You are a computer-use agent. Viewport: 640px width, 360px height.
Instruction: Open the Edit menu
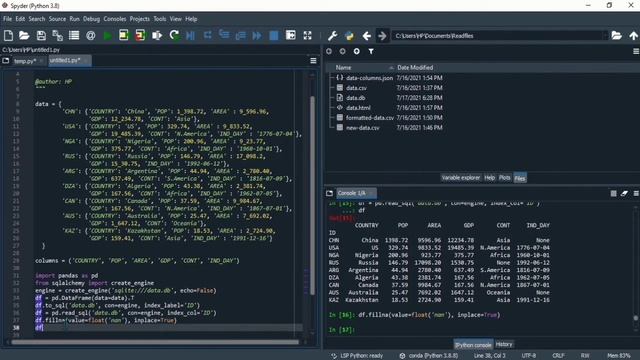(20, 19)
